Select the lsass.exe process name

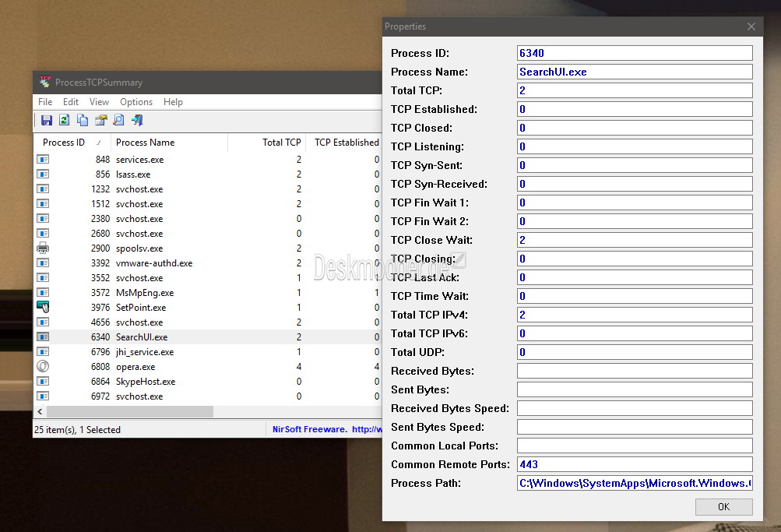pos(133,174)
